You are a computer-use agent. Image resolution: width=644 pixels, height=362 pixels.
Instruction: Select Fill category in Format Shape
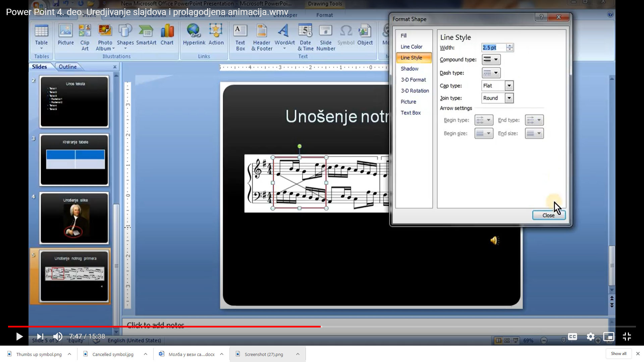pos(404,36)
